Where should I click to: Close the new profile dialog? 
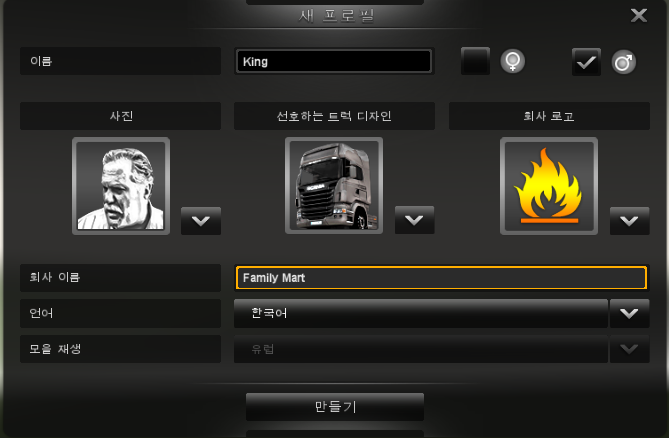click(639, 16)
